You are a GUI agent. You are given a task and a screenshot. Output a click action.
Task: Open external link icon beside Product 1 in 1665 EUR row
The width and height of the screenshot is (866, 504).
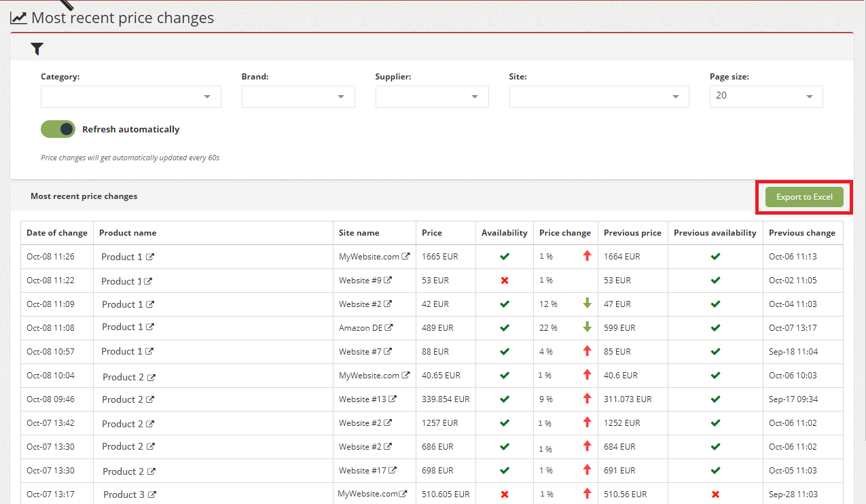[150, 257]
